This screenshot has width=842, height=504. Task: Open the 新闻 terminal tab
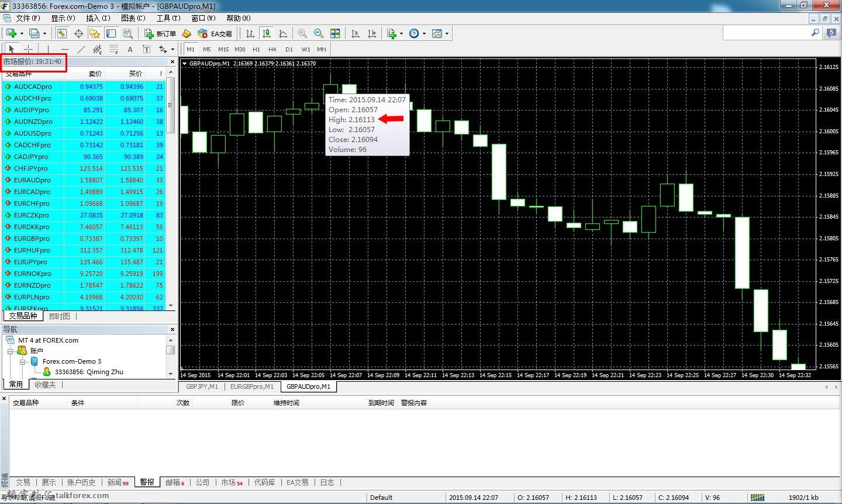(x=118, y=482)
